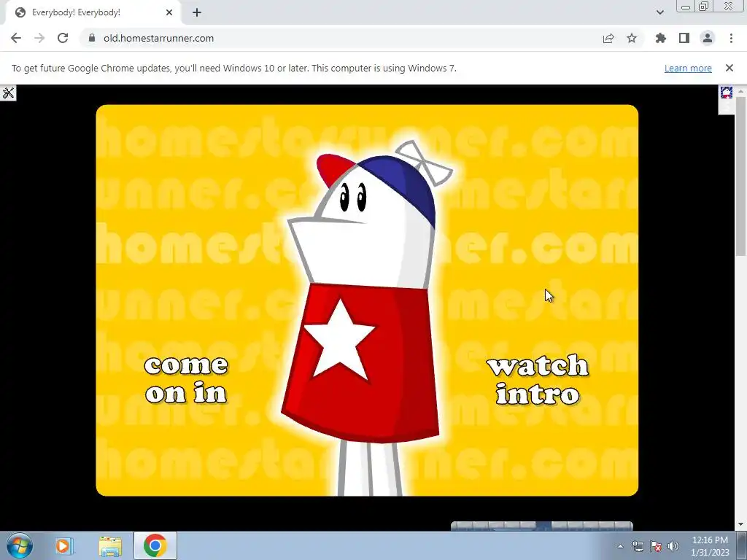
Task: Toggle the browser side panel
Action: click(684, 38)
